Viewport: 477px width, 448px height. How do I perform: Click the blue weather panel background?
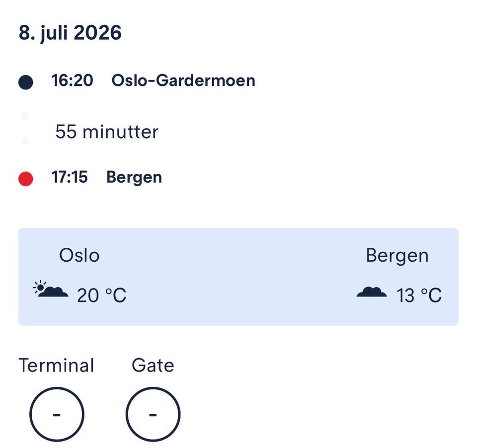tap(238, 277)
